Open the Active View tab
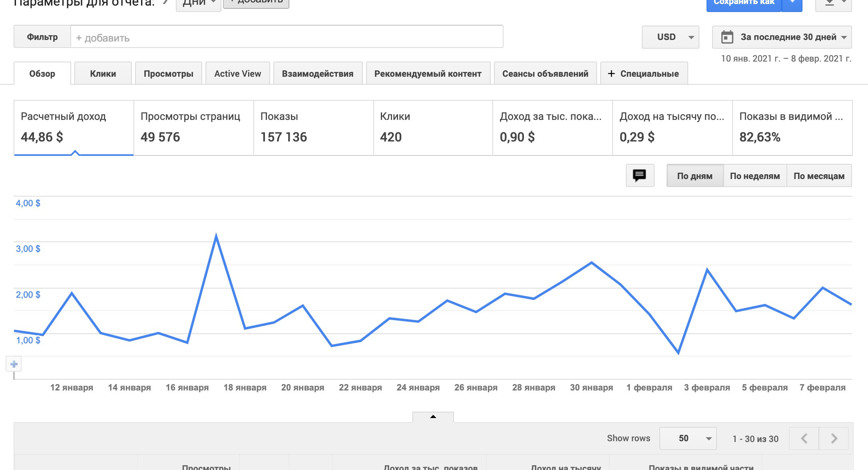 pyautogui.click(x=237, y=74)
